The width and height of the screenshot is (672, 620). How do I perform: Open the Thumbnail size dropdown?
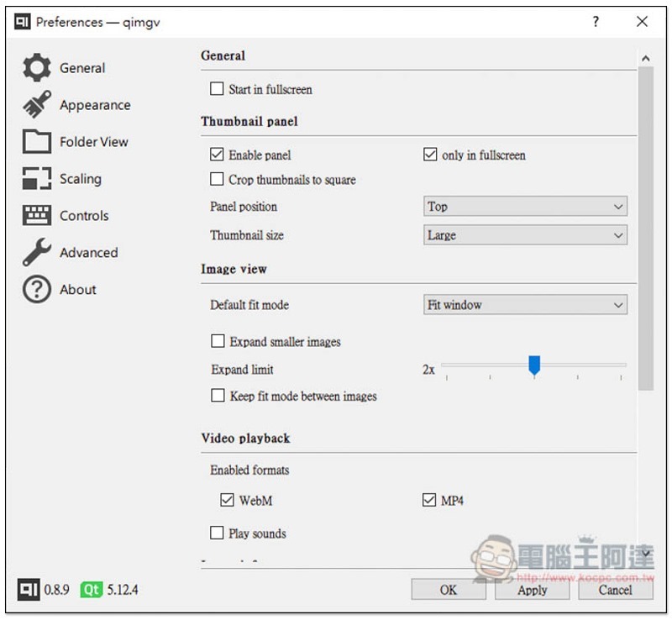(526, 235)
